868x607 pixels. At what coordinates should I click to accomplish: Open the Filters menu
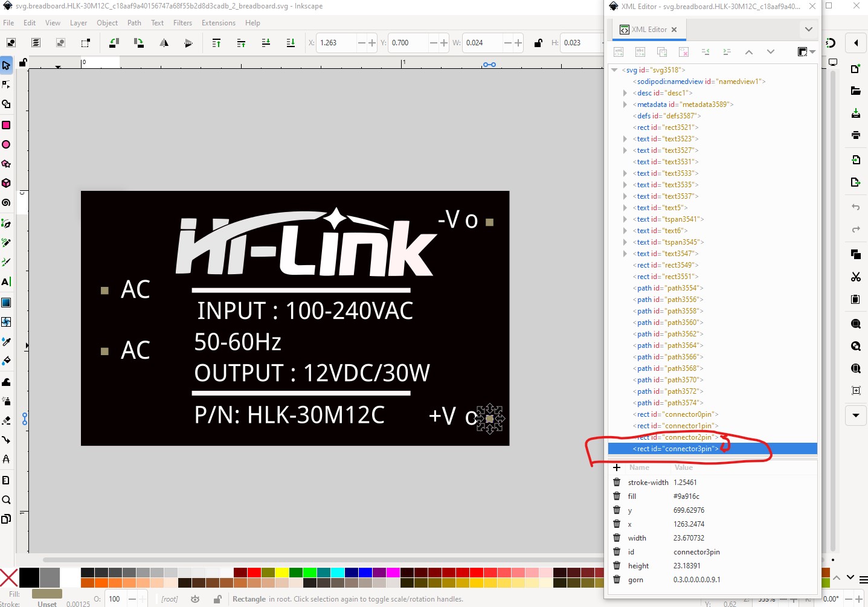(182, 23)
